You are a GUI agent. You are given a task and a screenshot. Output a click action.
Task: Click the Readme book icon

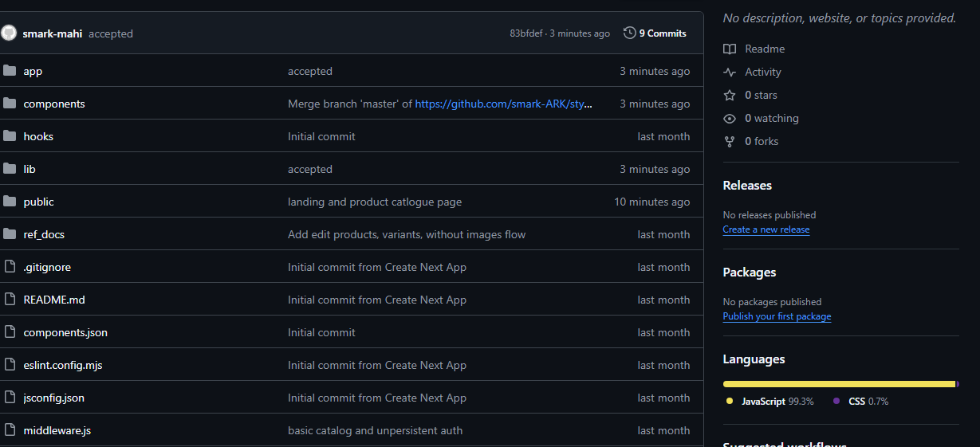[x=730, y=49]
